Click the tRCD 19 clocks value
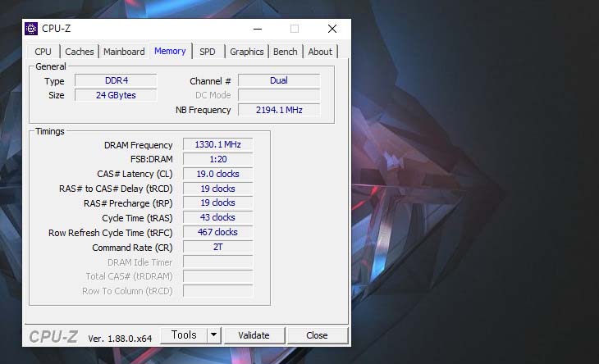This screenshot has height=364, width=599. 217,189
